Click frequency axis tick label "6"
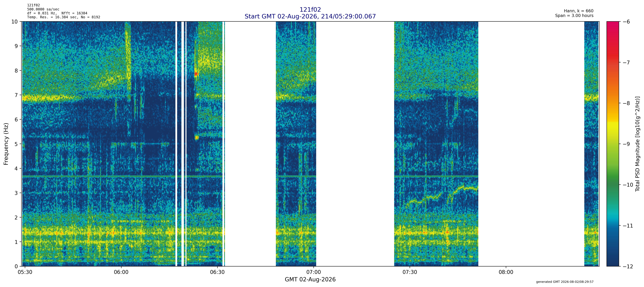This screenshot has height=287, width=644. tap(16, 120)
